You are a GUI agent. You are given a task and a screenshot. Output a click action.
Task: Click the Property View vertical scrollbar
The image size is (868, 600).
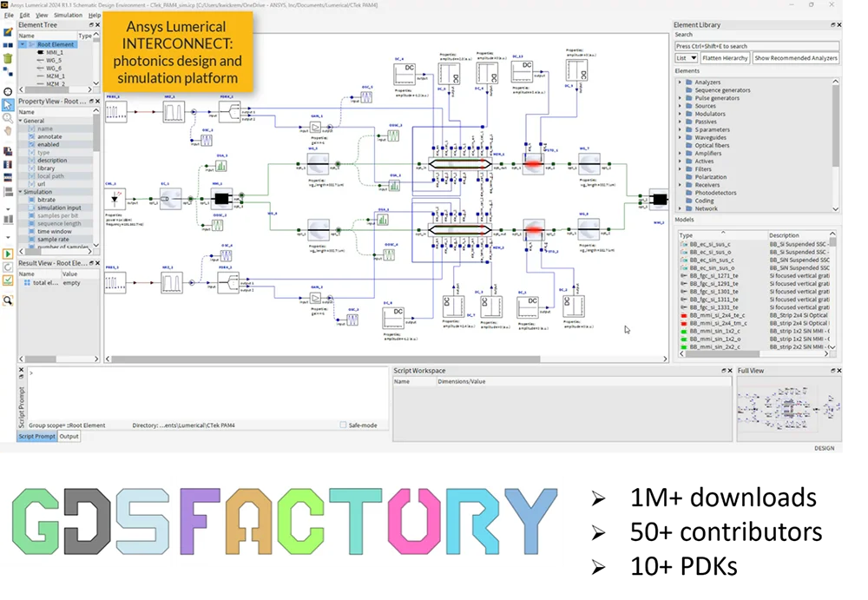coord(96,133)
